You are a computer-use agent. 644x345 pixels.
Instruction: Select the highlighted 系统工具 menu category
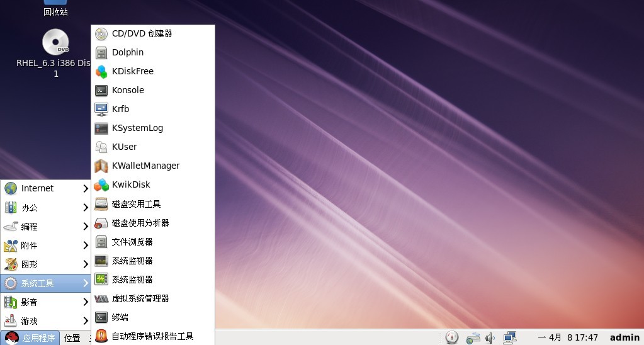click(45, 283)
